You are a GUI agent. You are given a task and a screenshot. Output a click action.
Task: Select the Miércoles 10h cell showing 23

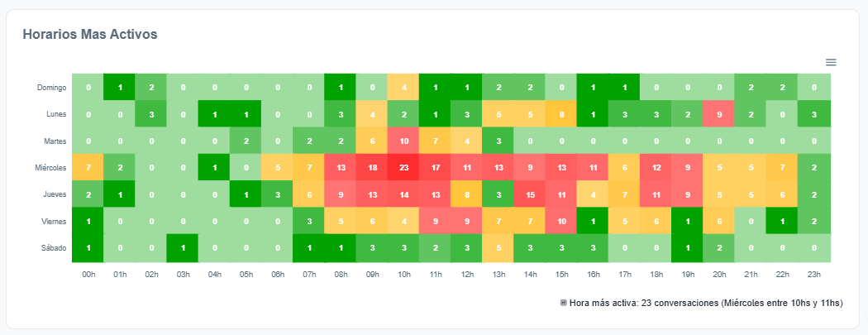tap(403, 167)
